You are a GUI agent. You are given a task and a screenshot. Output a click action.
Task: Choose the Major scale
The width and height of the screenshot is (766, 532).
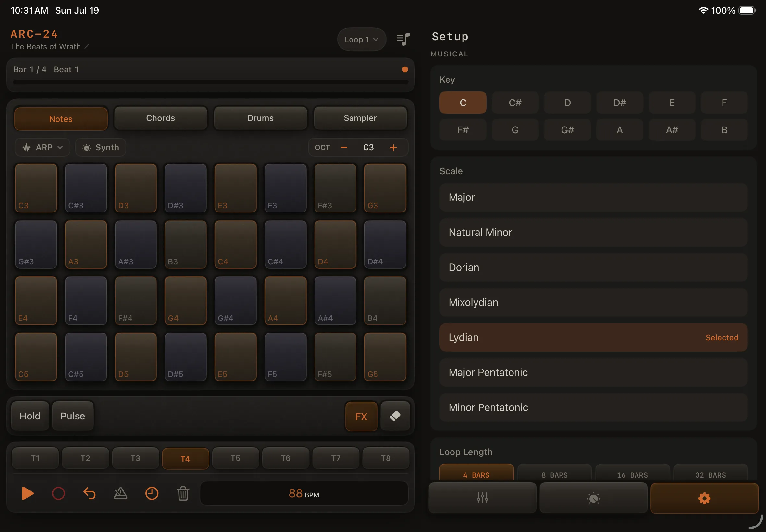(593, 197)
